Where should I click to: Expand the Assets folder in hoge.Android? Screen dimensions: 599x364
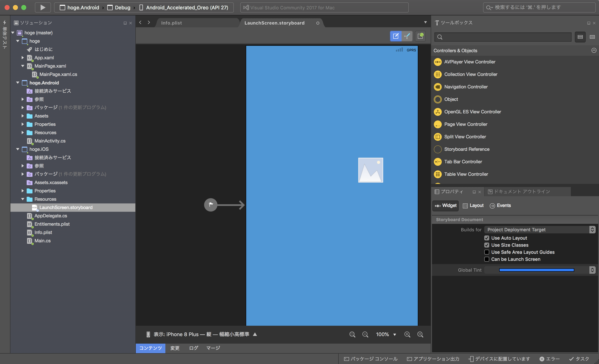click(x=23, y=116)
